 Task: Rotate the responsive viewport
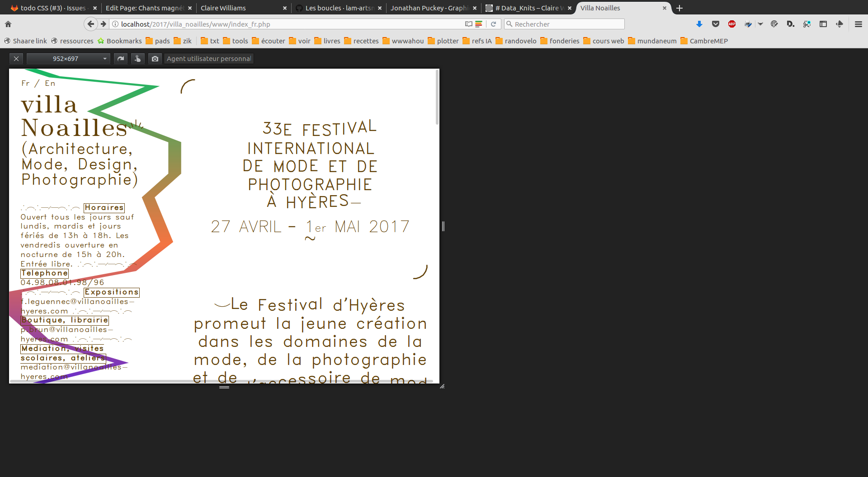(x=121, y=59)
